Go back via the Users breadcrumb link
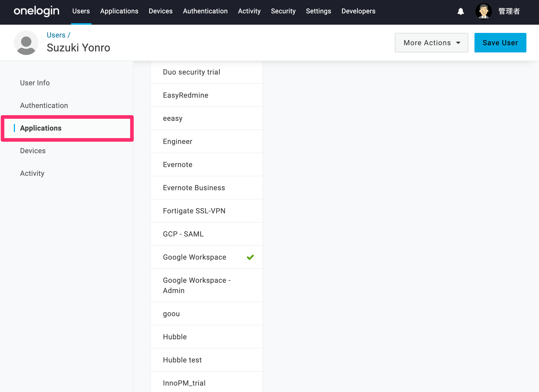The height and width of the screenshot is (392, 539). pyautogui.click(x=56, y=35)
